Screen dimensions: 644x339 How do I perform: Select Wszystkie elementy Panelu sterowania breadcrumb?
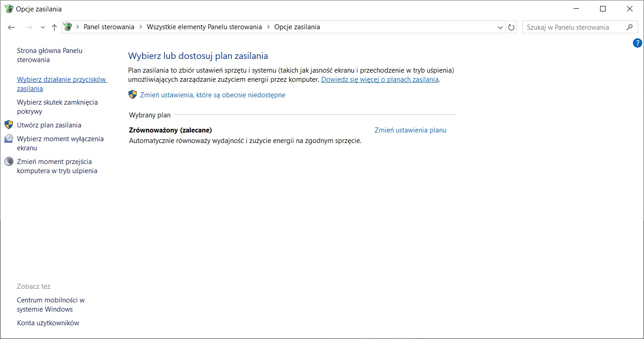pyautogui.click(x=204, y=27)
